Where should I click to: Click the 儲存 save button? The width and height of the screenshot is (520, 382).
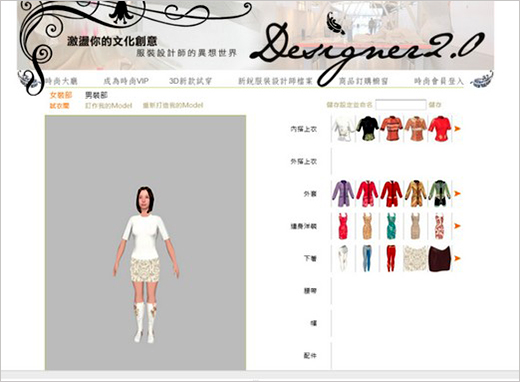[435, 105]
